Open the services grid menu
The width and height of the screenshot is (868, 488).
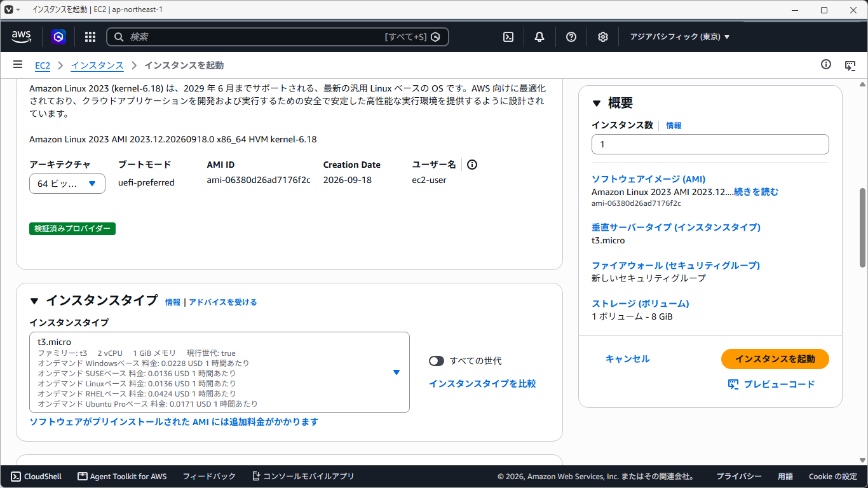(x=90, y=37)
